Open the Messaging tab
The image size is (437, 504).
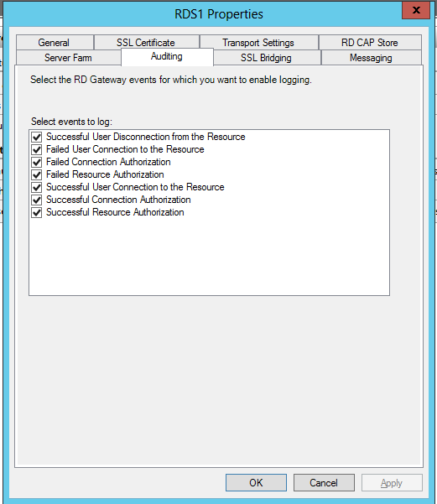[x=372, y=58]
